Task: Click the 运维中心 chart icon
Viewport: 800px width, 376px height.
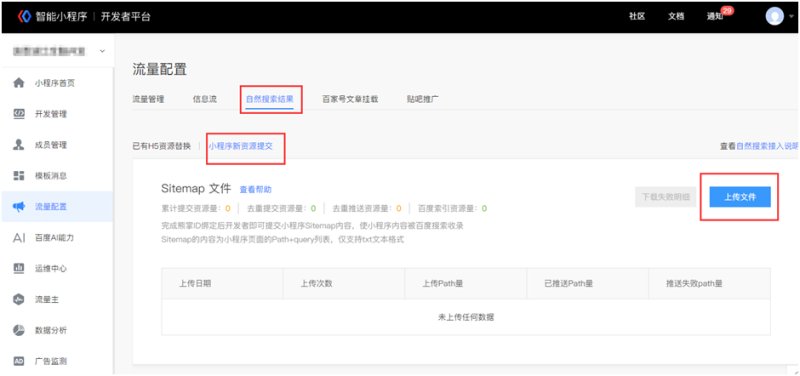Action: (19, 268)
